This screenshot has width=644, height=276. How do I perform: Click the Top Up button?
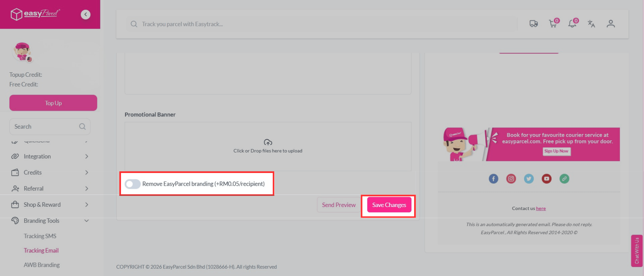click(53, 103)
